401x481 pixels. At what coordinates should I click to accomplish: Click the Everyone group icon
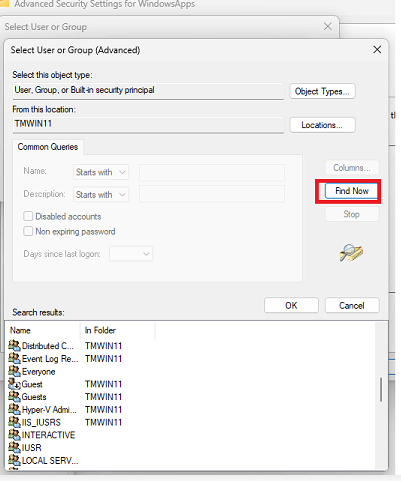tap(14, 371)
